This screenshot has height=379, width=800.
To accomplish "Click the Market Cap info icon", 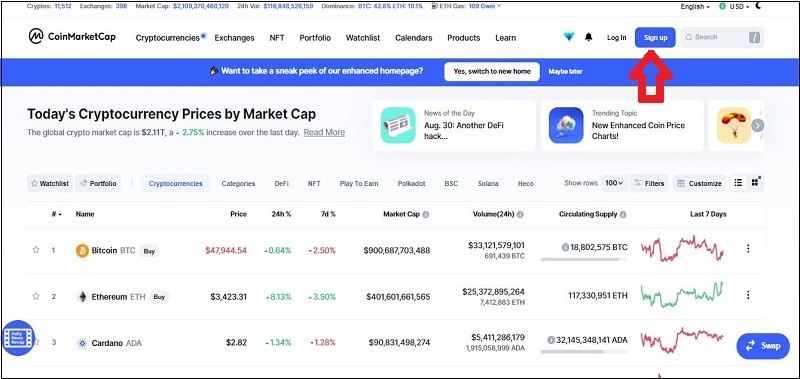I will click(426, 215).
